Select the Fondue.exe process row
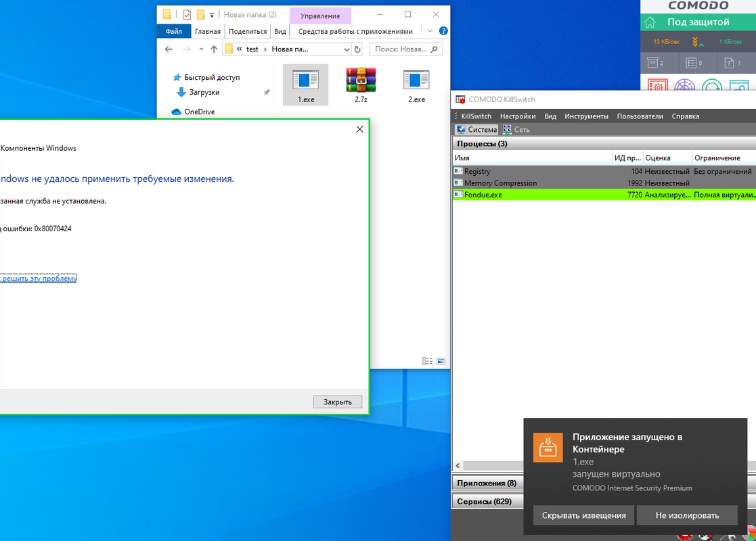This screenshot has height=541, width=756. click(604, 195)
